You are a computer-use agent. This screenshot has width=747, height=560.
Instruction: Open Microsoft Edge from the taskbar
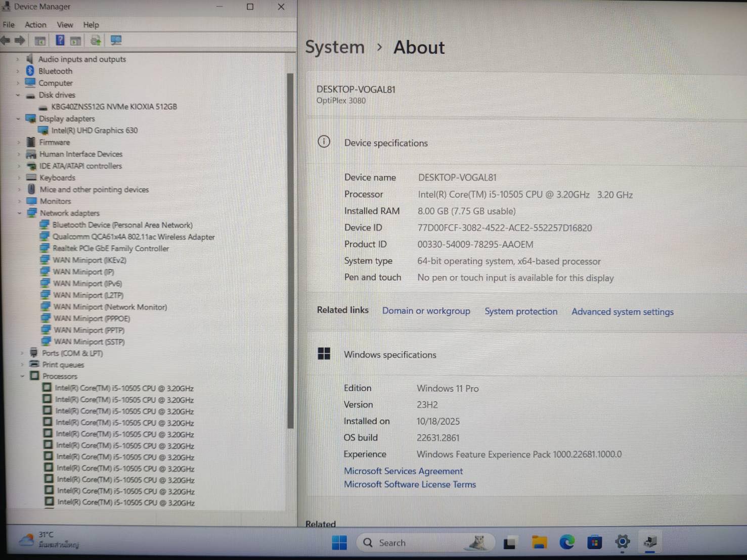[567, 542]
